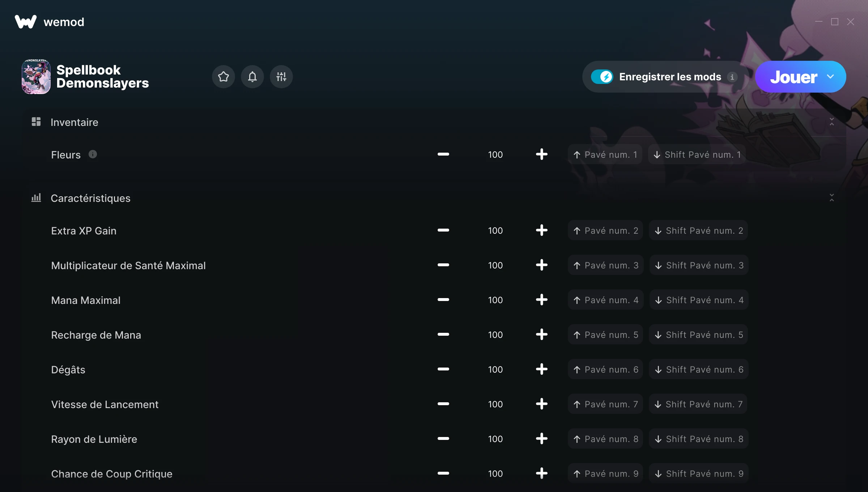Screen dimensions: 868x492
Task: Change the Shift Pavé num. 5 hotkey
Action: tap(698, 335)
